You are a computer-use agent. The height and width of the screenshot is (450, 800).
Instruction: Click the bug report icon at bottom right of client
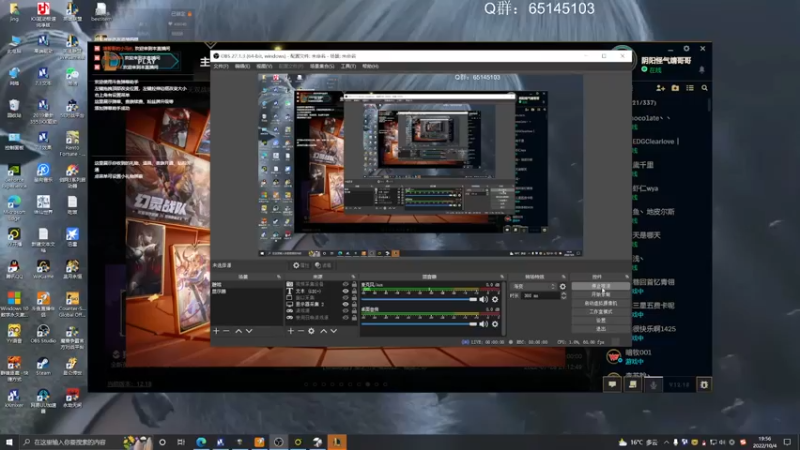coord(704,385)
